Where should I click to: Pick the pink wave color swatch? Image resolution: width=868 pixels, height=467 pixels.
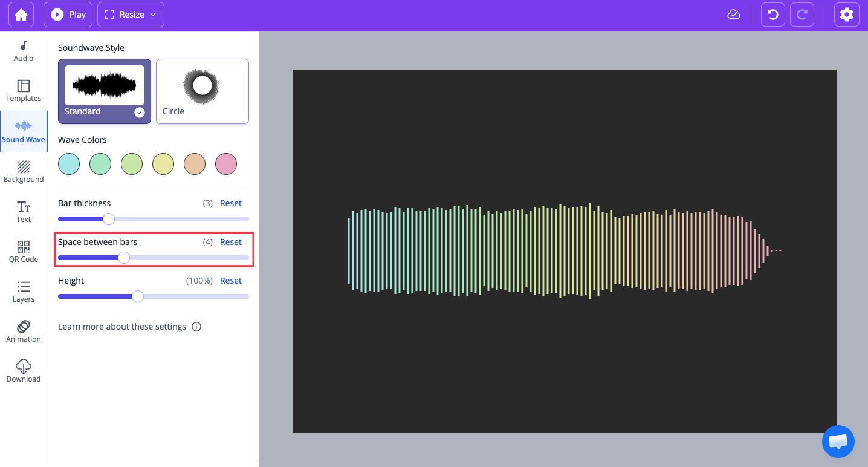[225, 163]
